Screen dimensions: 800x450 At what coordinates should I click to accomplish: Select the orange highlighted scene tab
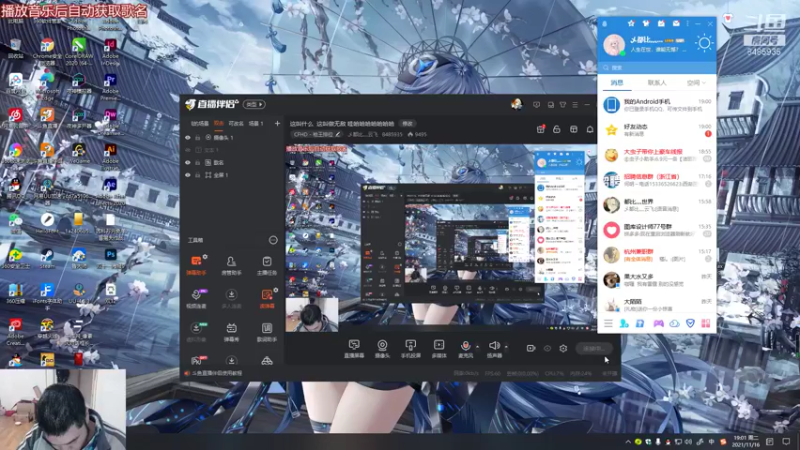(x=219, y=123)
